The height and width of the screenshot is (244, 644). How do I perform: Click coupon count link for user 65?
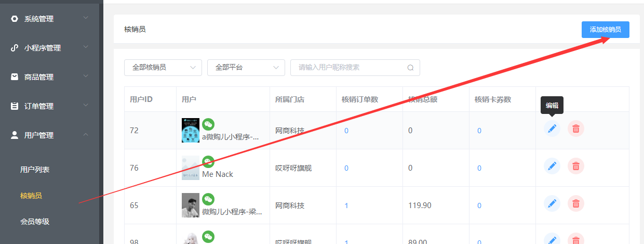tap(479, 206)
